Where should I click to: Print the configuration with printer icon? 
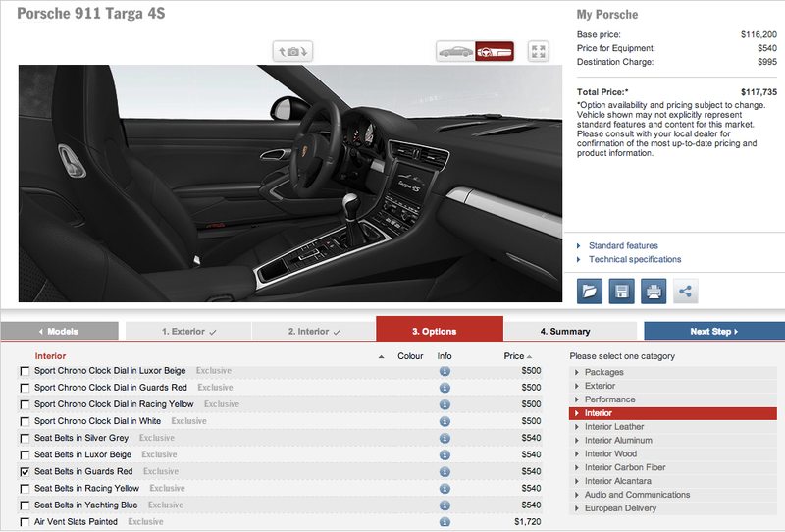pos(654,292)
